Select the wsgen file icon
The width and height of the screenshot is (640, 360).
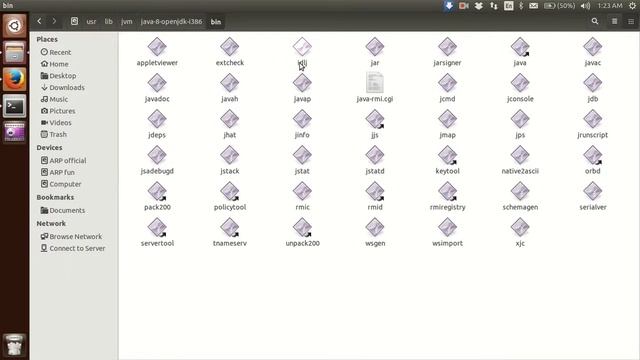pos(375,227)
